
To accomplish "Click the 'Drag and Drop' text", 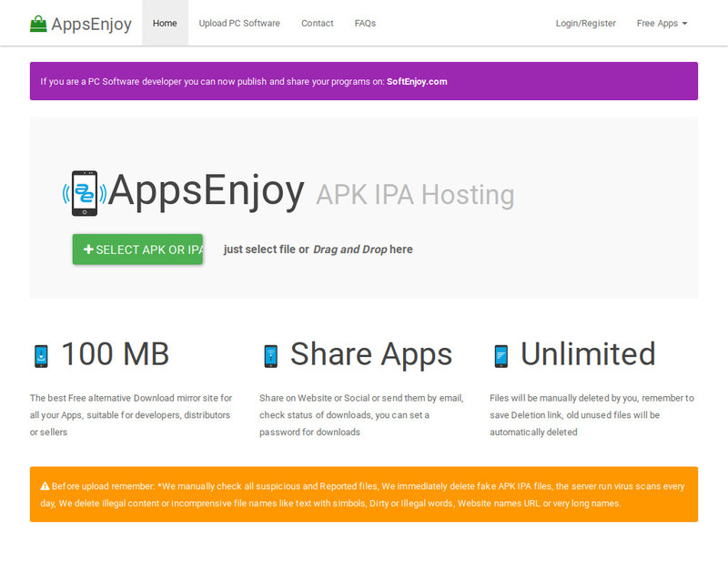I will 350,250.
